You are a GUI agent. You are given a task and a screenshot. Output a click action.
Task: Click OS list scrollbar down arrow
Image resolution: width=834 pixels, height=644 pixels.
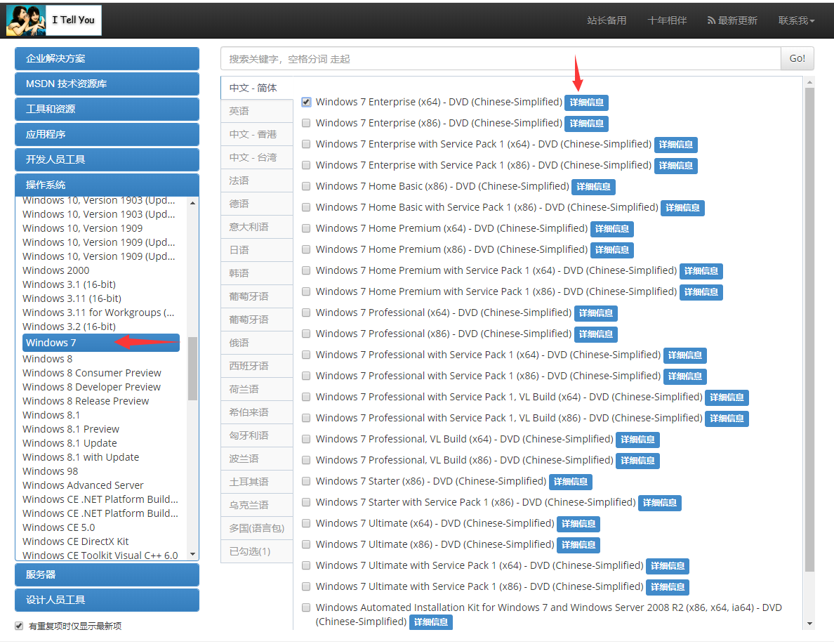[x=192, y=554]
